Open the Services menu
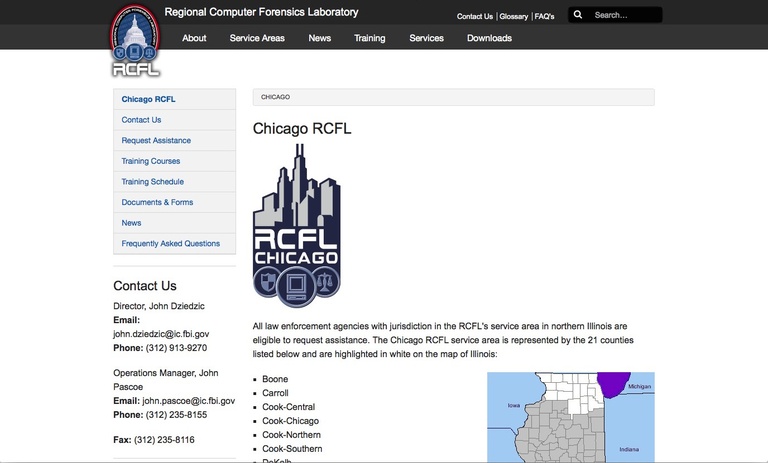768x463 pixels. tap(426, 38)
